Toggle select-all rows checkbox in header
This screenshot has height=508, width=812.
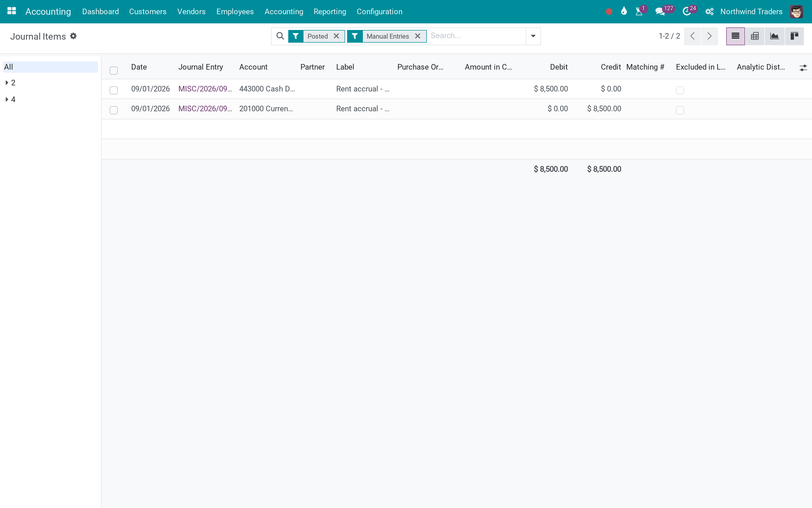(114, 70)
